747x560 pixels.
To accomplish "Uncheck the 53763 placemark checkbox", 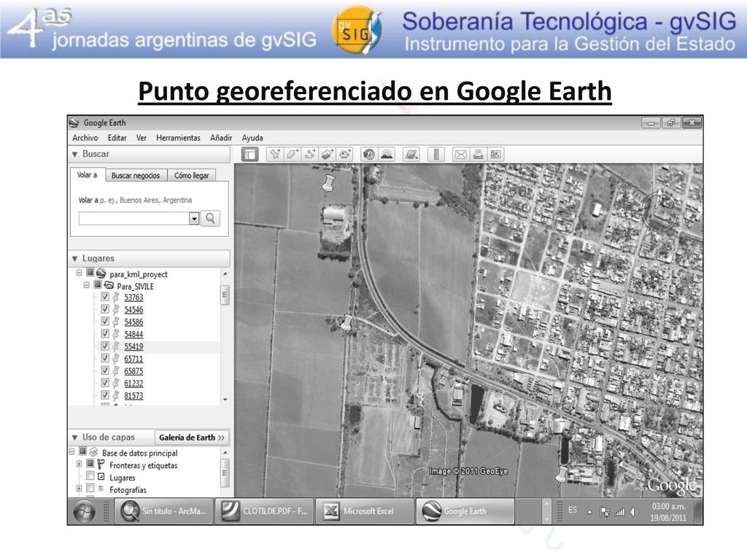I will click(x=105, y=297).
